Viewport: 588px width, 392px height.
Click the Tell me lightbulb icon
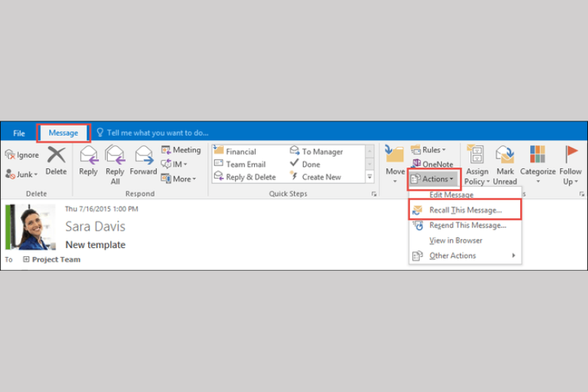pyautogui.click(x=100, y=133)
